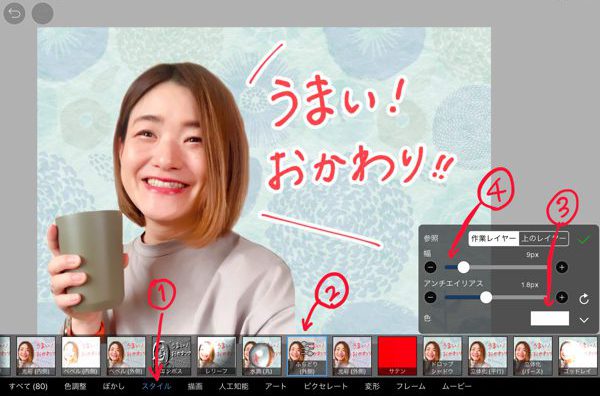Viewport: 600px width, 396px height.
Task: Decrease 幅 width with minus button
Action: point(430,267)
